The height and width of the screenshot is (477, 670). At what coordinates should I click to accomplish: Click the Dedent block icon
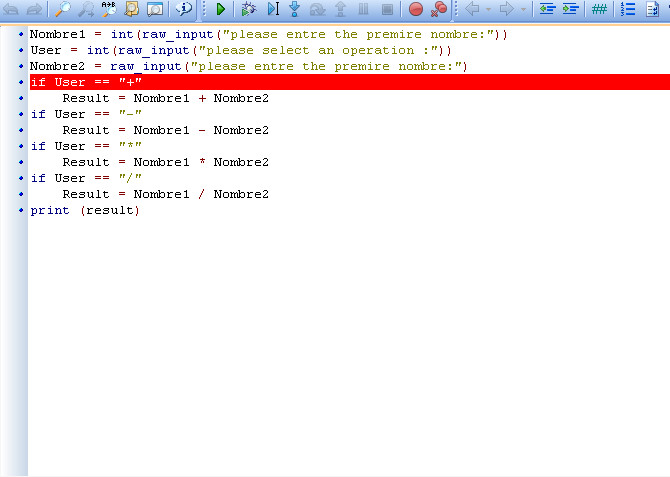[x=547, y=9]
